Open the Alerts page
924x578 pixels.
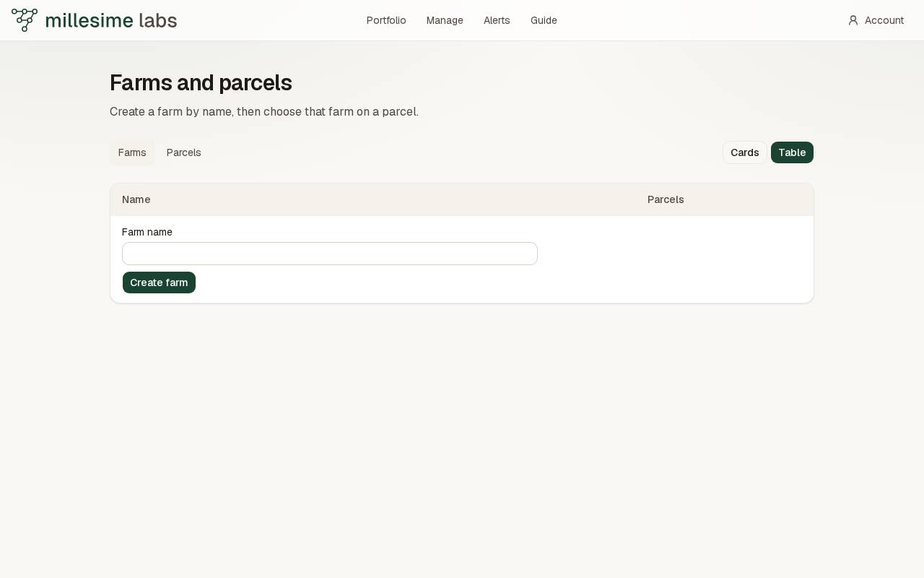click(497, 20)
